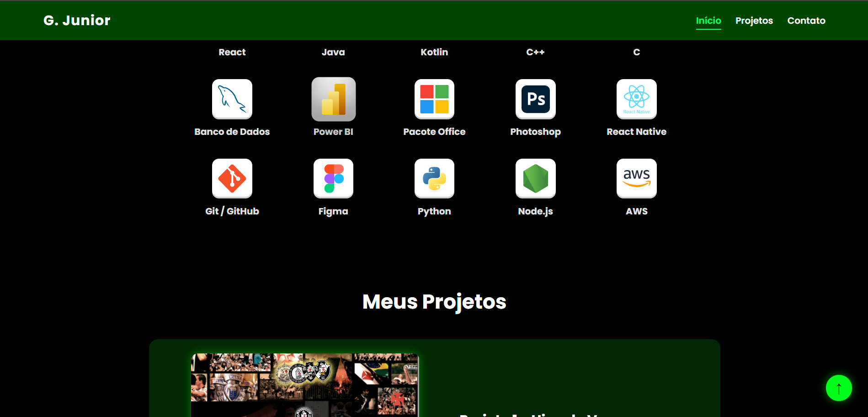
Task: Click the MySQL dolphin icon under Banco de Dados
Action: [x=232, y=99]
